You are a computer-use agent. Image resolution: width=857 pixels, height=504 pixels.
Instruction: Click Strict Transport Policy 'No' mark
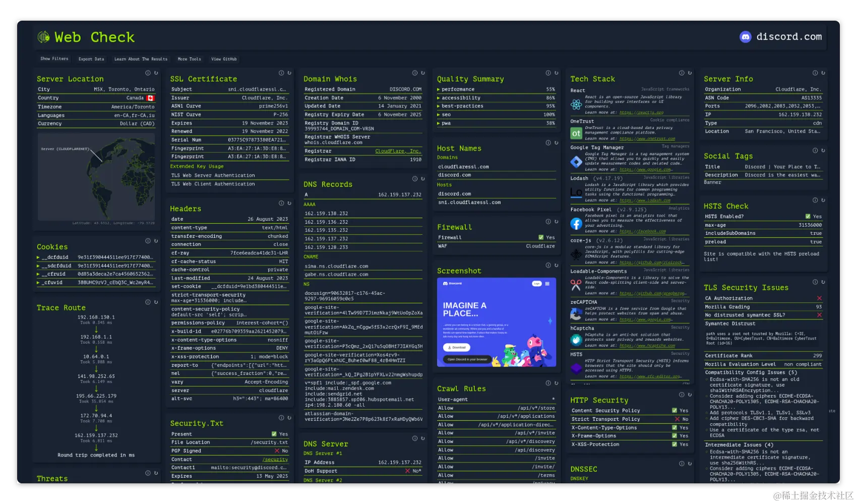[678, 419]
